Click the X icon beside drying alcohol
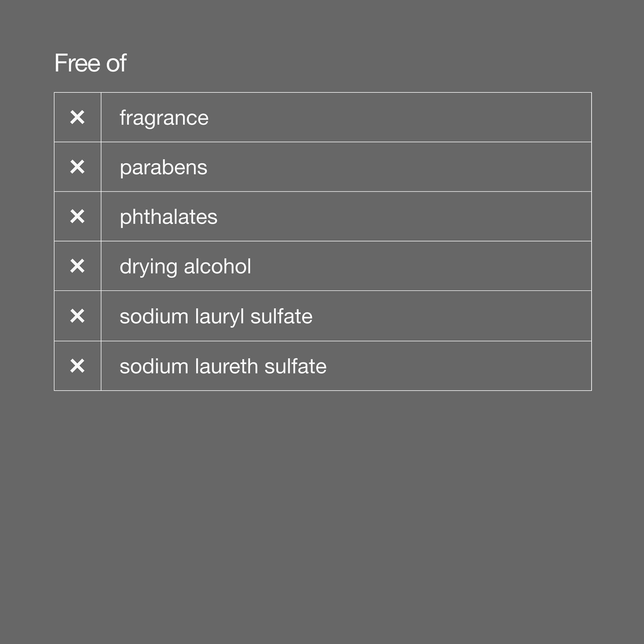 click(x=77, y=266)
